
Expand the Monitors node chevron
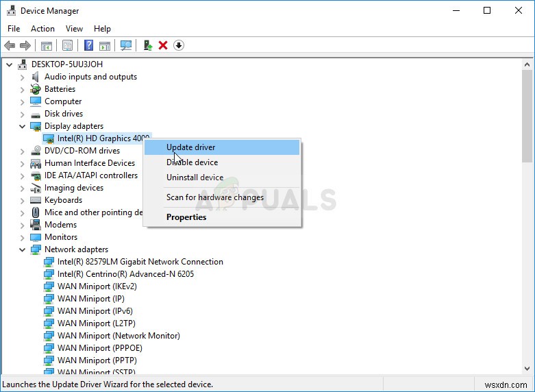click(22, 237)
